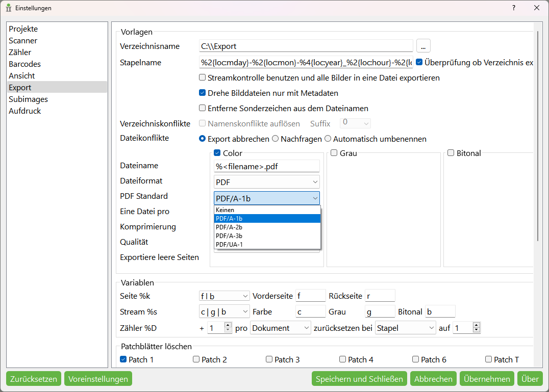Click the question mark help button
Viewport: 549px width, 392px height.
point(514,8)
